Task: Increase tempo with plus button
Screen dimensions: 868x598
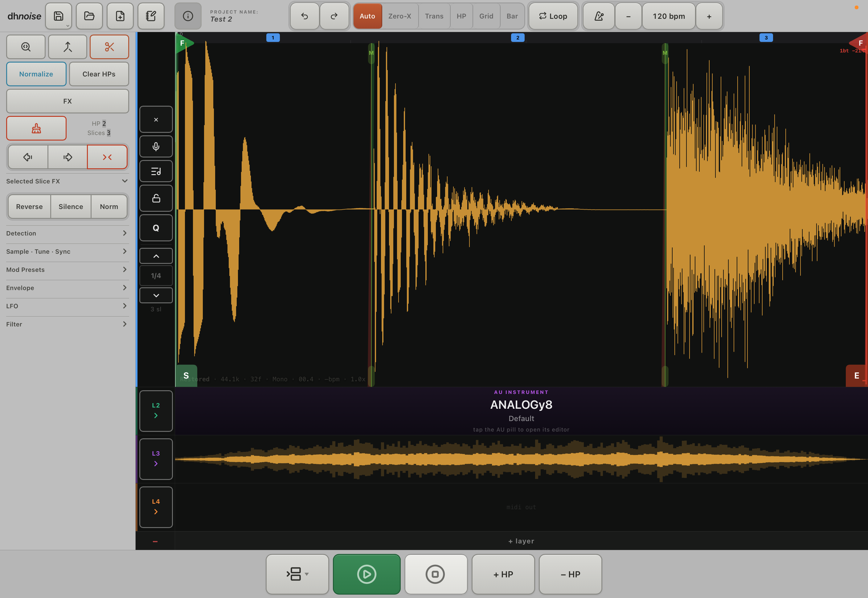Action: pos(709,16)
